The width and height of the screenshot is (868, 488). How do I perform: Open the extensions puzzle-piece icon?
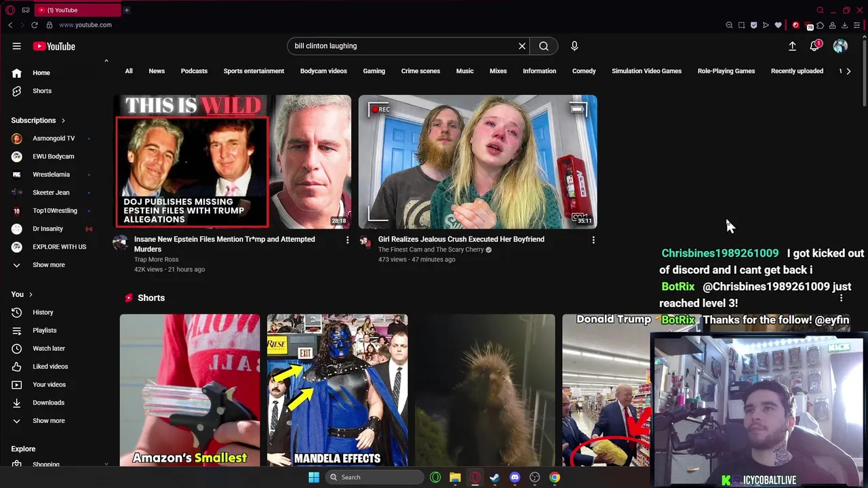tap(820, 25)
